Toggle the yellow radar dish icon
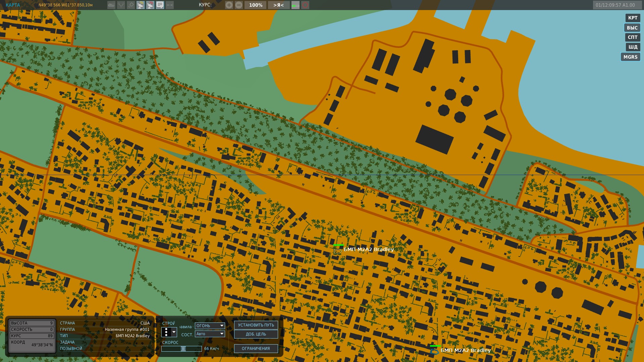 click(141, 5)
